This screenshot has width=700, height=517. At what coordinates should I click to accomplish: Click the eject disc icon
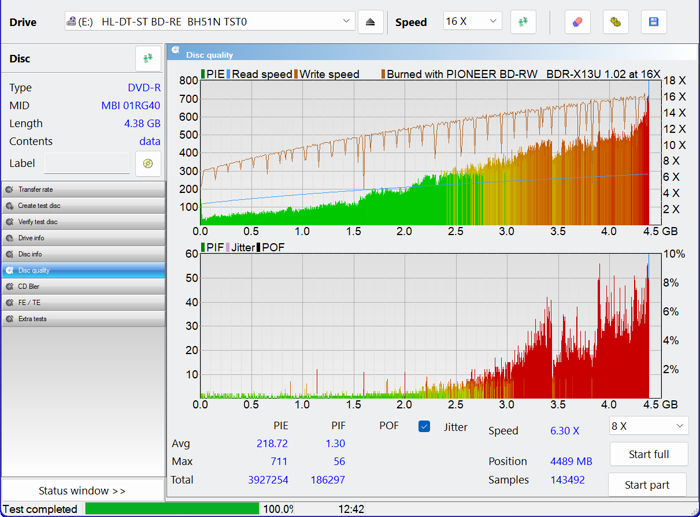371,22
